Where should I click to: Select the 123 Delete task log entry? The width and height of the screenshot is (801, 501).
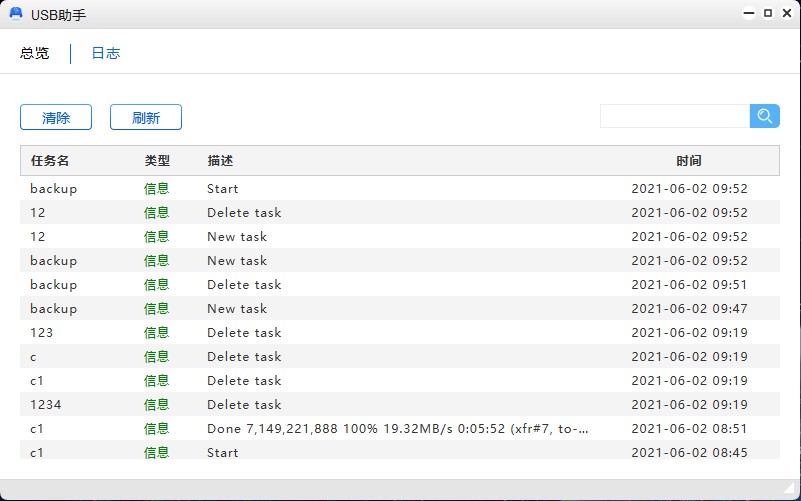point(400,333)
